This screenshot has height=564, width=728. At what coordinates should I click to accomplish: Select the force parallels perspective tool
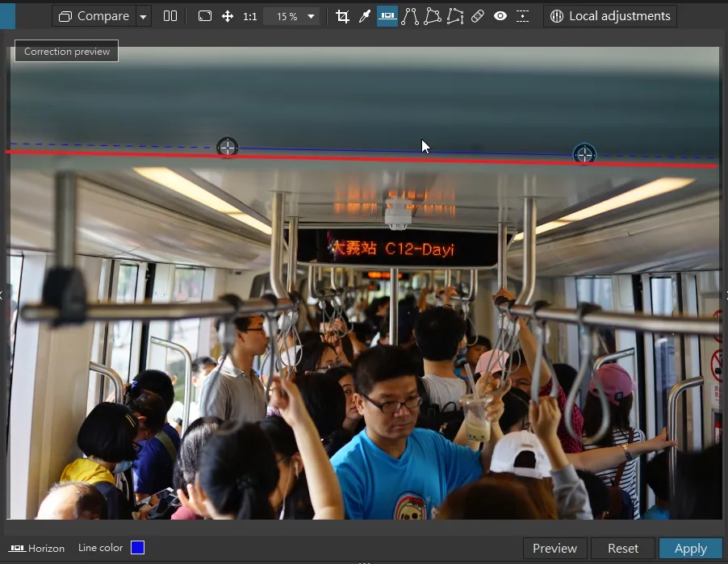coord(410,17)
